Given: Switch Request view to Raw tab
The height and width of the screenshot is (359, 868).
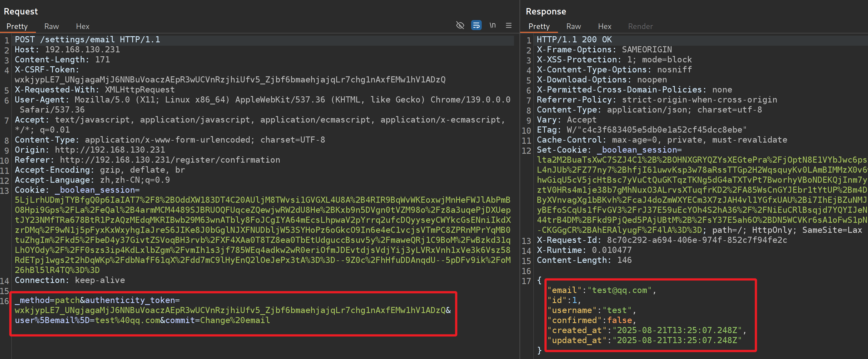Looking at the screenshot, I should pos(51,26).
